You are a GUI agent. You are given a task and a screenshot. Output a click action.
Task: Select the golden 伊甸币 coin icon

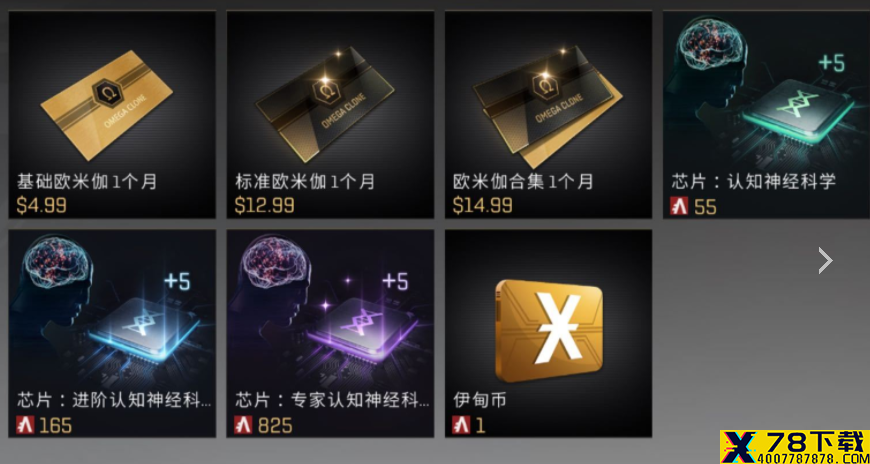pyautogui.click(x=549, y=331)
